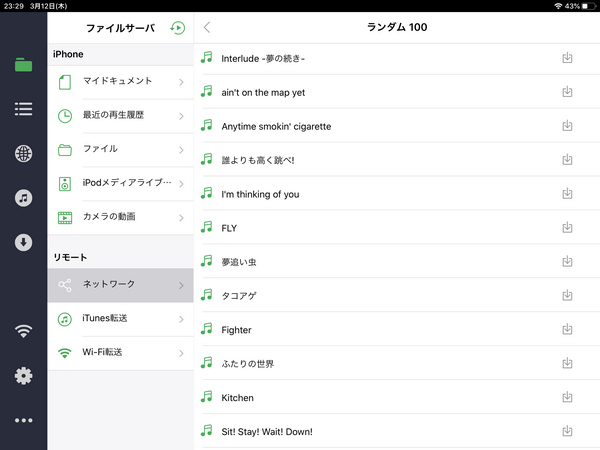Tap the 23:29 clock in status bar

coord(13,6)
